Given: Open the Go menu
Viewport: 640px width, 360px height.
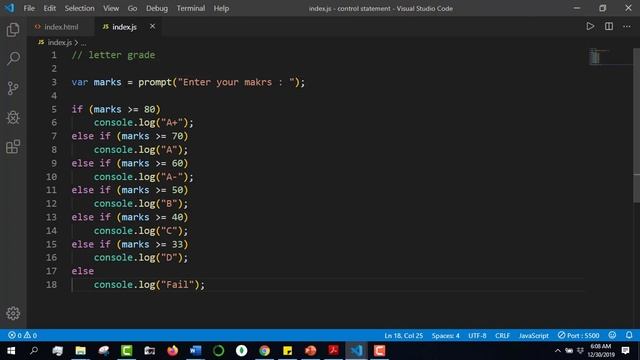Looking at the screenshot, I should point(132,8).
